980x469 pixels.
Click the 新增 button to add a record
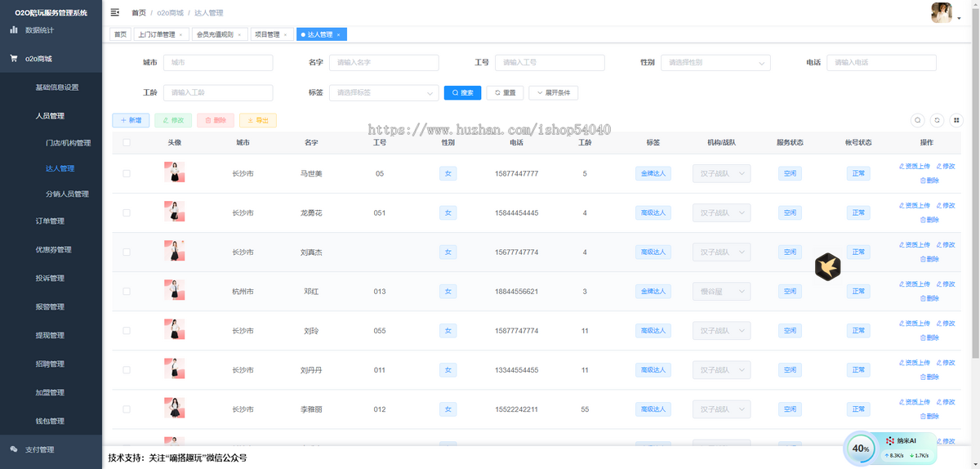coord(131,120)
